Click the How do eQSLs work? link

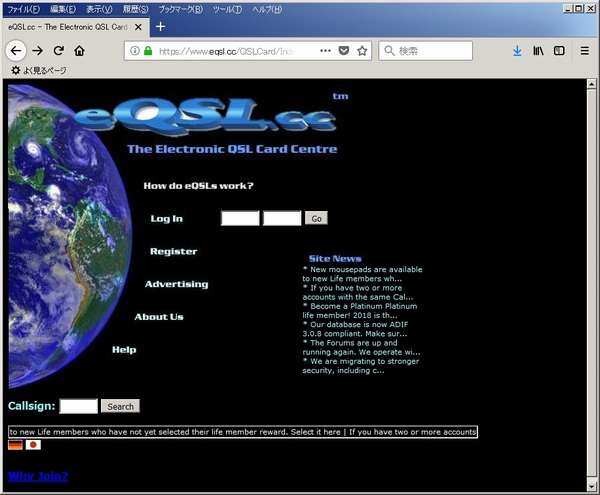tap(198, 186)
